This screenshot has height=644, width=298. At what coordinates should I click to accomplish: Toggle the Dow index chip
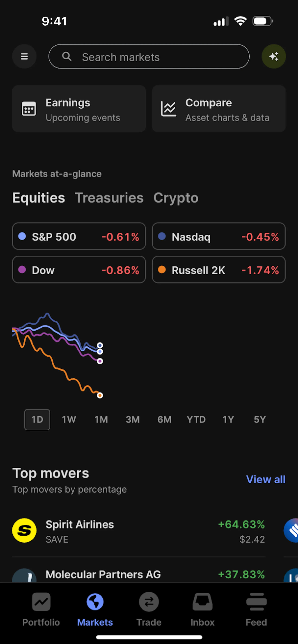pos(79,270)
